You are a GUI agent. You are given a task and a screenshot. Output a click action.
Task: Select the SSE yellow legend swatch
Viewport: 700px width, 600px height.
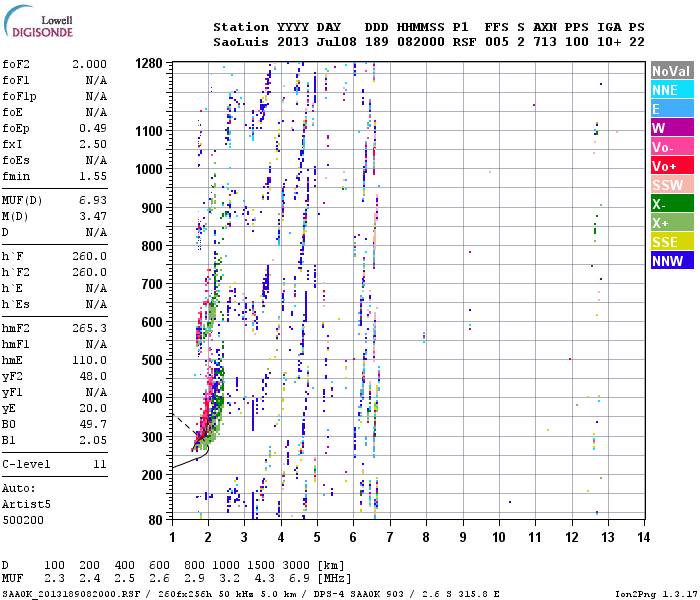(672, 242)
